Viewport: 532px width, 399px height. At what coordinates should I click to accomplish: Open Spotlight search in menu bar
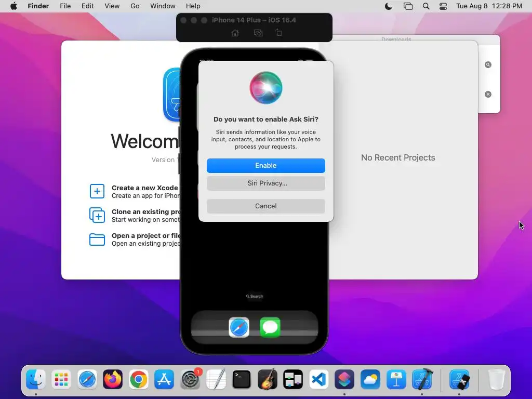click(426, 6)
